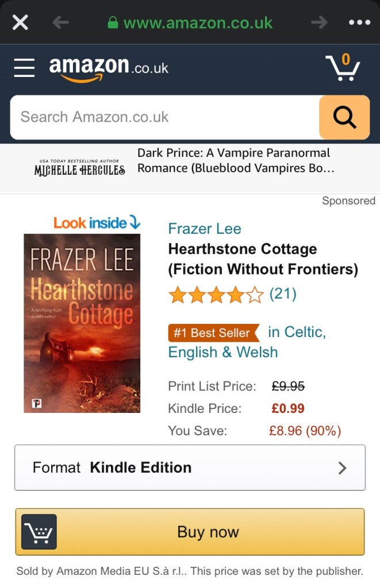The width and height of the screenshot is (380, 588).
Task: Open Amazon hamburger navigation menu
Action: coord(24,68)
